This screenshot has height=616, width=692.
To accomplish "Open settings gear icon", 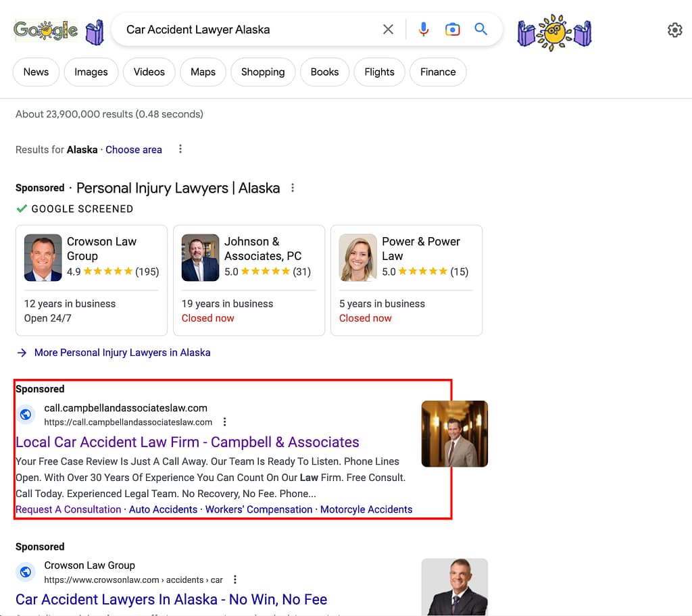I will (x=674, y=30).
